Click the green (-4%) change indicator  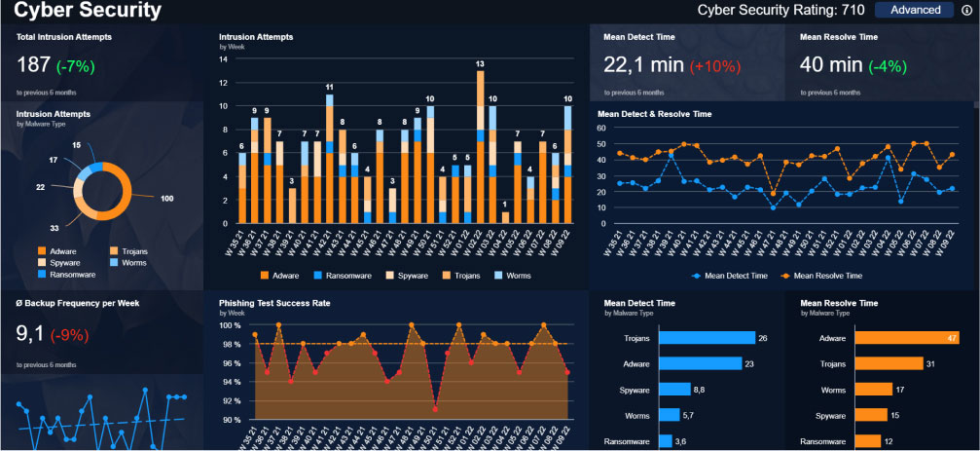click(x=888, y=65)
